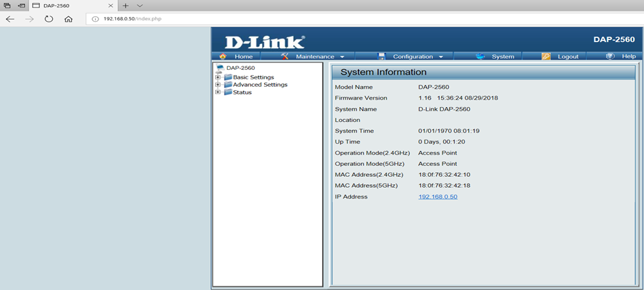
Task: Click the MAC address 18:0f:76:32:42:10
Action: click(444, 175)
